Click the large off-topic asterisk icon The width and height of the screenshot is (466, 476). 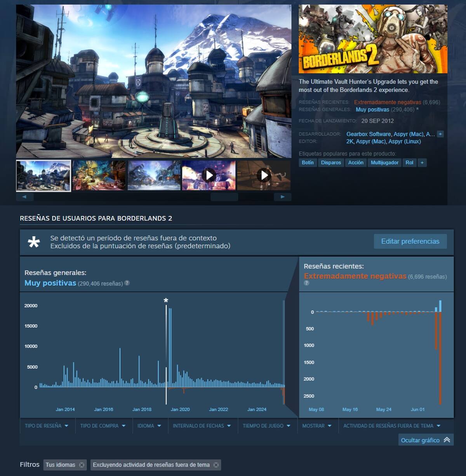[x=34, y=242]
